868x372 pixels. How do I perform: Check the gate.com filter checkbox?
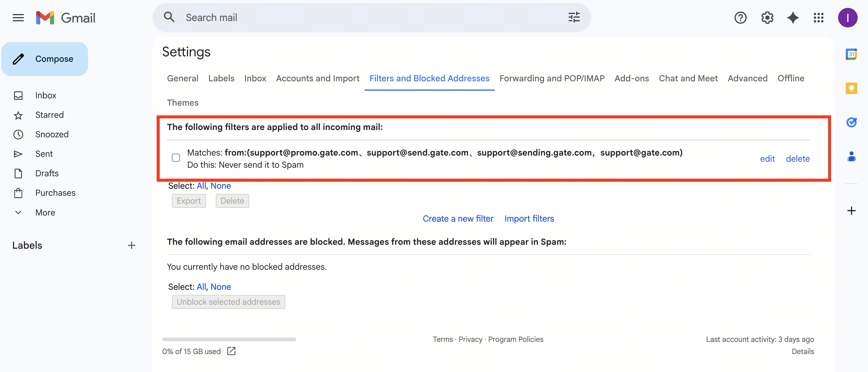176,158
